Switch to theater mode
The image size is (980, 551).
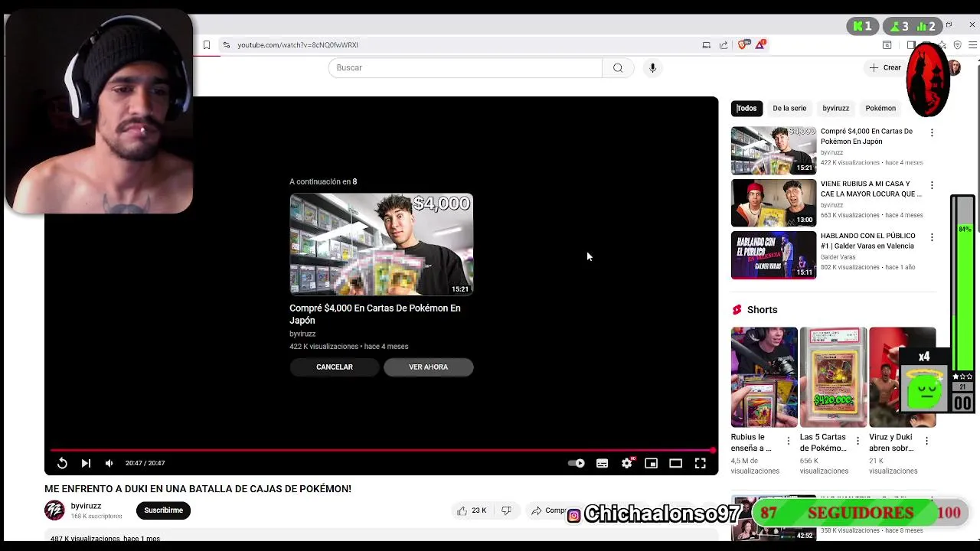coord(675,463)
